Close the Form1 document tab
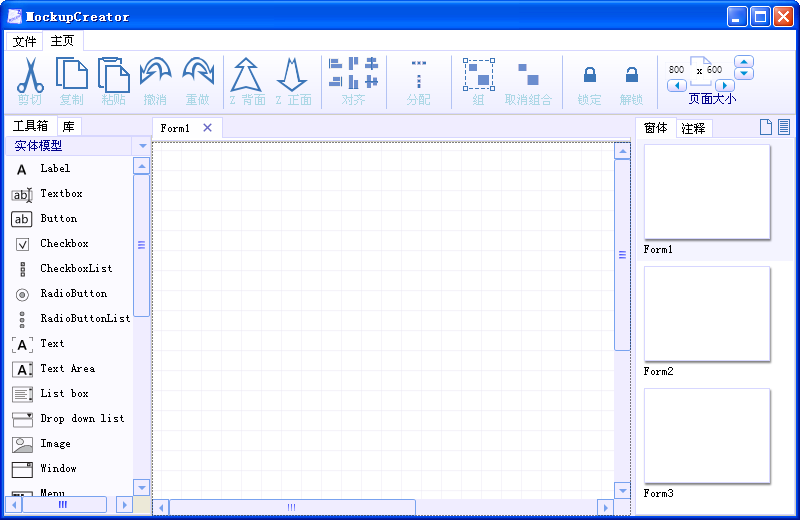This screenshot has width=800, height=520. coord(207,128)
